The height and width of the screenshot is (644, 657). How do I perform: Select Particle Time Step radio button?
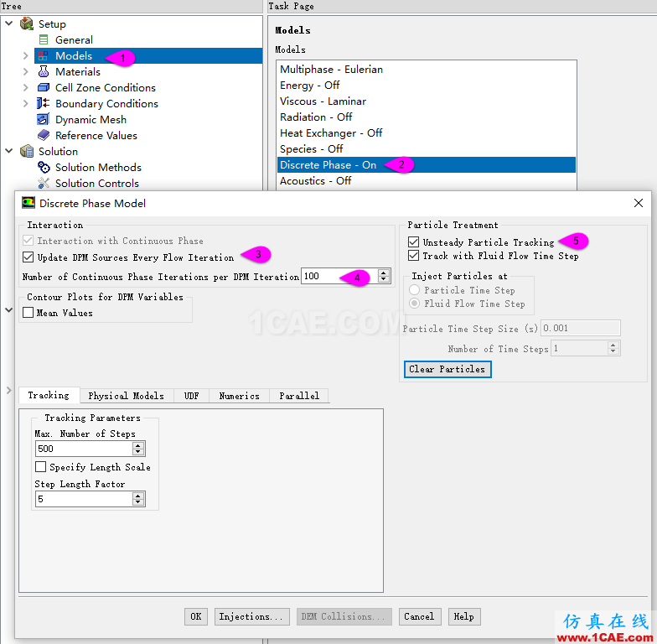414,290
